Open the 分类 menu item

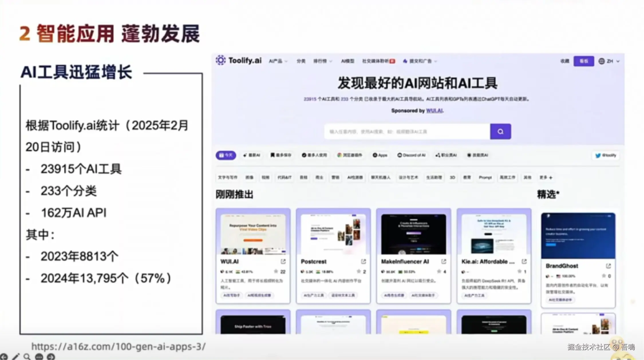301,61
